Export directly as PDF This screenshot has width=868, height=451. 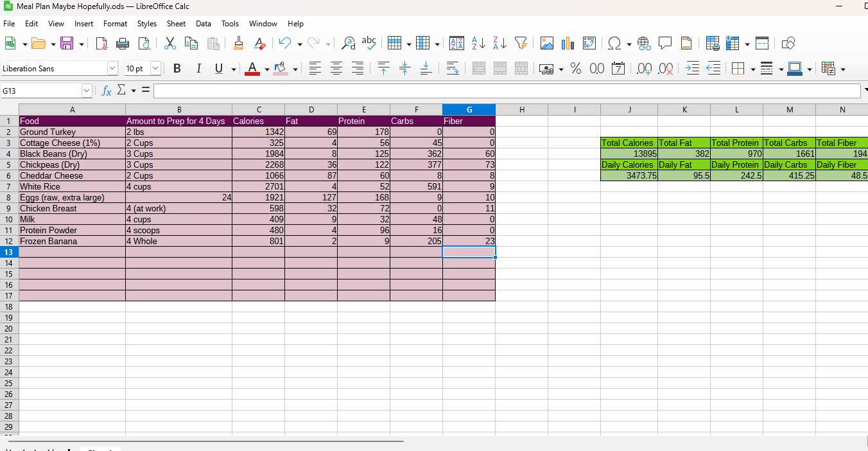[101, 43]
